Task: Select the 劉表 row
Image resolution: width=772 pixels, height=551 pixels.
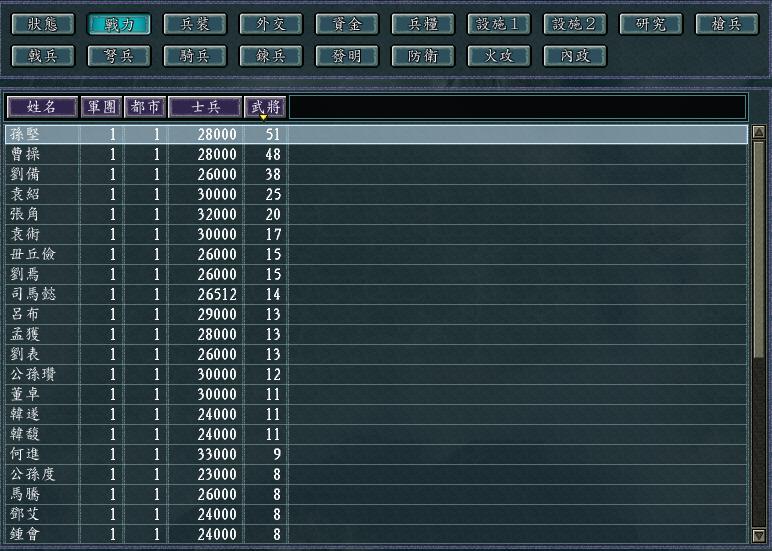Action: [377, 355]
